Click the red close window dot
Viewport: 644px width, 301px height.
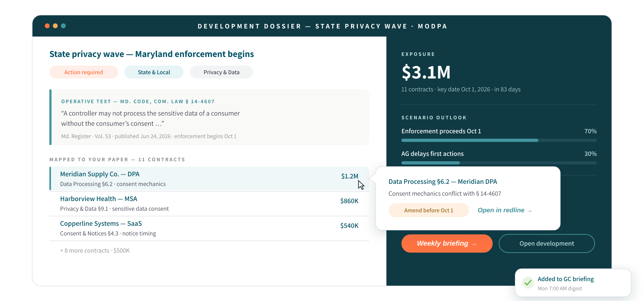tap(47, 26)
